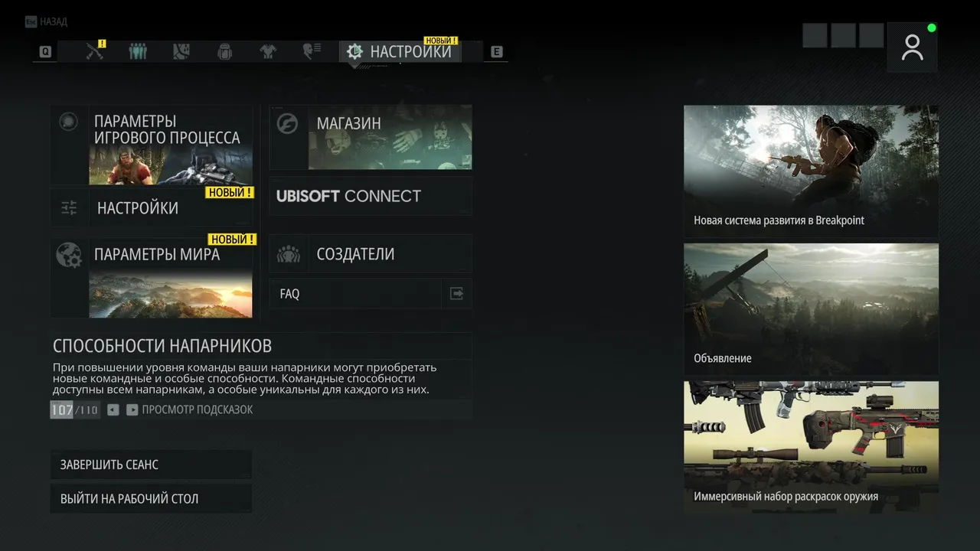This screenshot has width=980, height=551.
Task: Open the backpack inventory tab icon
Action: (224, 51)
